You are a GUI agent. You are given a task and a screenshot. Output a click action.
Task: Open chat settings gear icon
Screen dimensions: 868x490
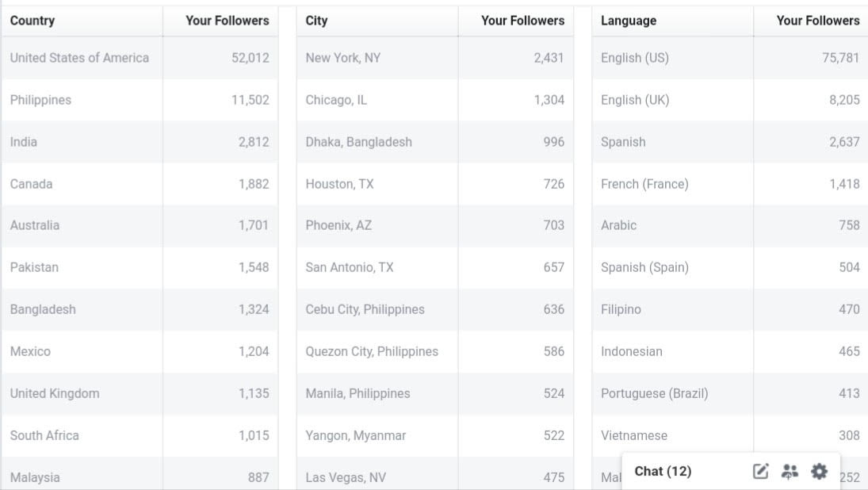point(819,472)
